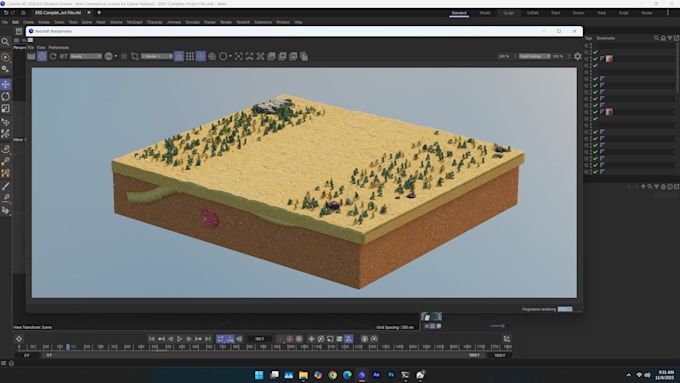This screenshot has width=680, height=383.
Task: Click the AOV sphere icon in RenderView
Action: (223, 56)
